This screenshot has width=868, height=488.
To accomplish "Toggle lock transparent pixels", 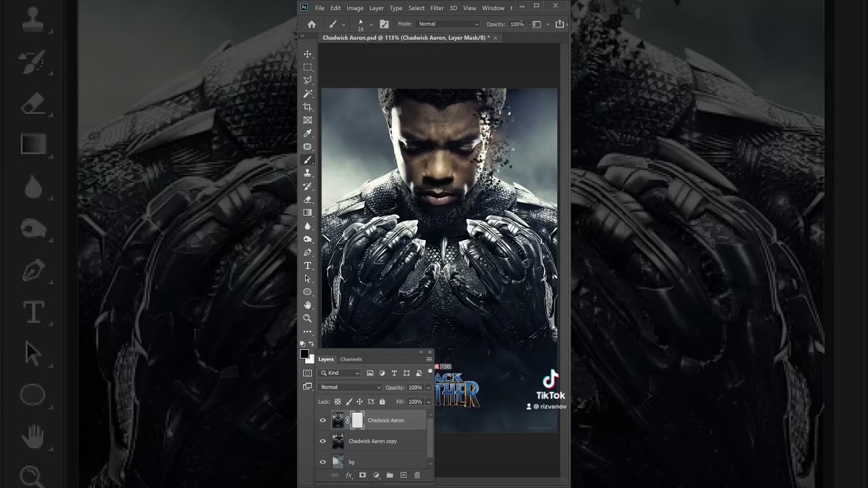I will click(337, 402).
